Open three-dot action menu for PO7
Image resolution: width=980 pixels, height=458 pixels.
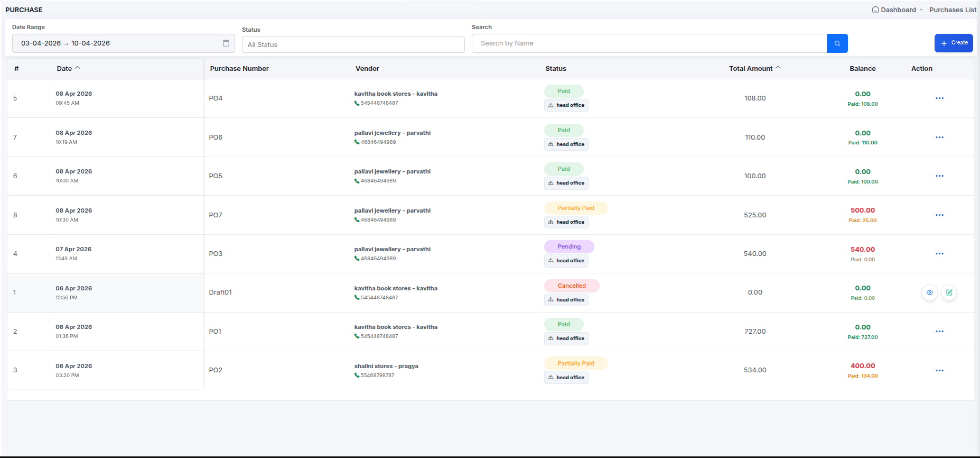tap(939, 215)
